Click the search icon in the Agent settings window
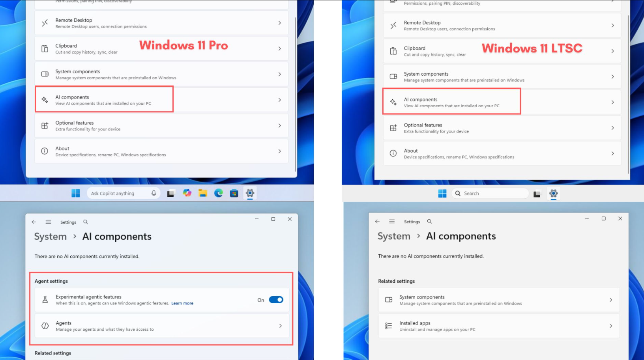644x360 pixels. [86, 222]
